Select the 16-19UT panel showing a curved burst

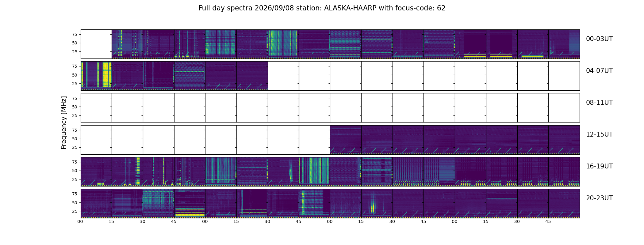[x=283, y=171]
